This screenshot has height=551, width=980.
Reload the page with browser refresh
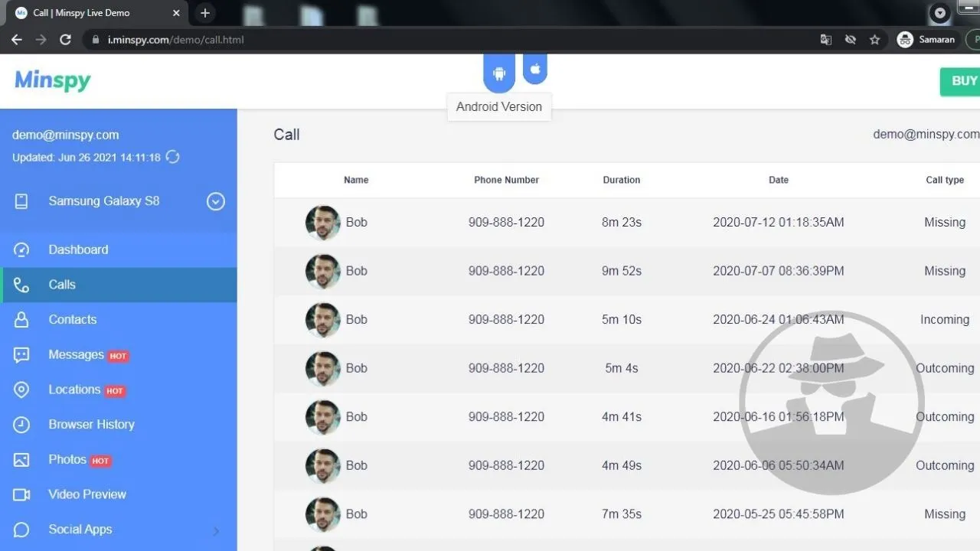(66, 40)
